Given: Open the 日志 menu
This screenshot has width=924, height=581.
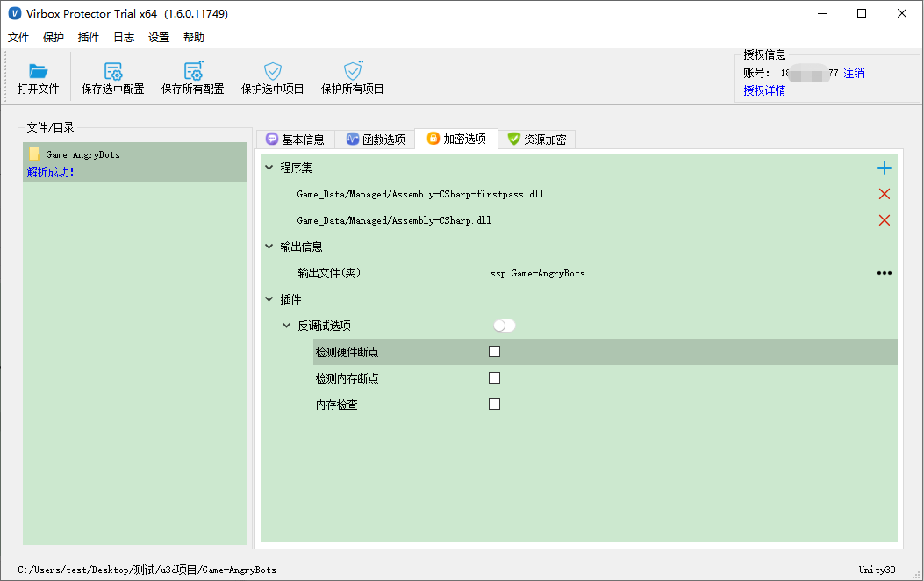Looking at the screenshot, I should [x=124, y=38].
